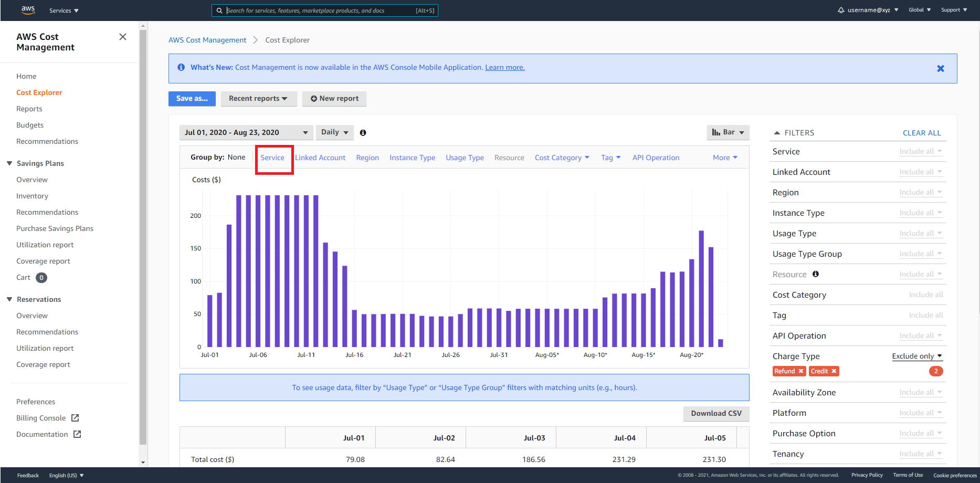
Task: Open the More group-by dropdown
Action: 725,157
